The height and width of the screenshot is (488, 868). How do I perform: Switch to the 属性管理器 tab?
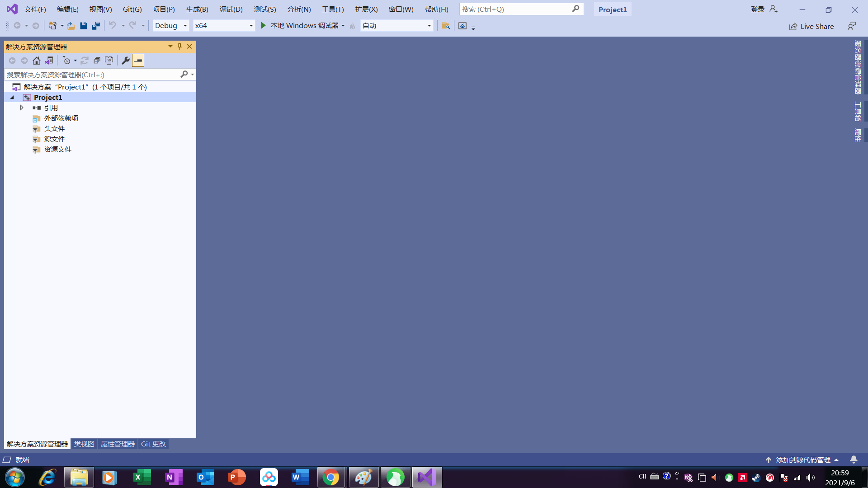[118, 444]
